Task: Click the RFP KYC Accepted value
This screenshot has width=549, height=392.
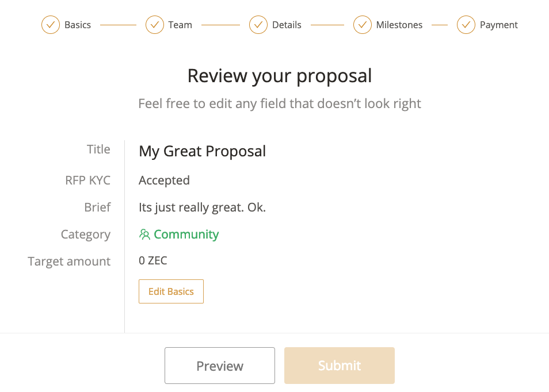Action: pyautogui.click(x=164, y=180)
